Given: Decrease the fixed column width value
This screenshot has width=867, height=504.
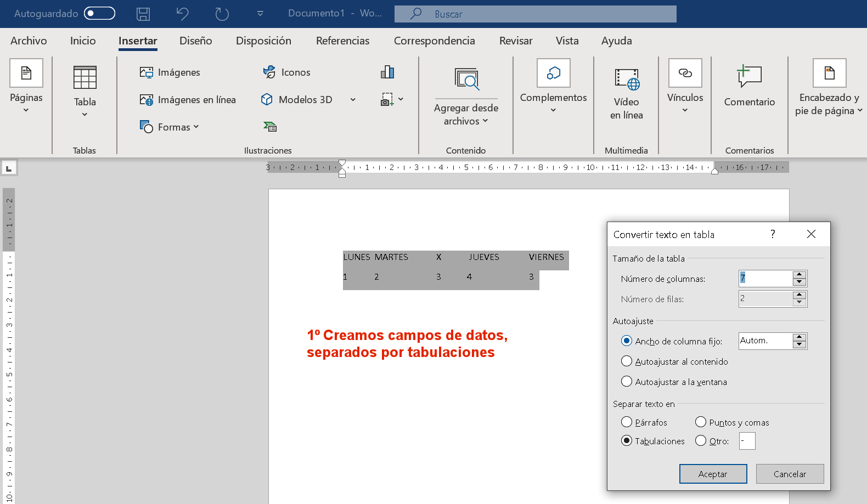Looking at the screenshot, I should (x=800, y=345).
